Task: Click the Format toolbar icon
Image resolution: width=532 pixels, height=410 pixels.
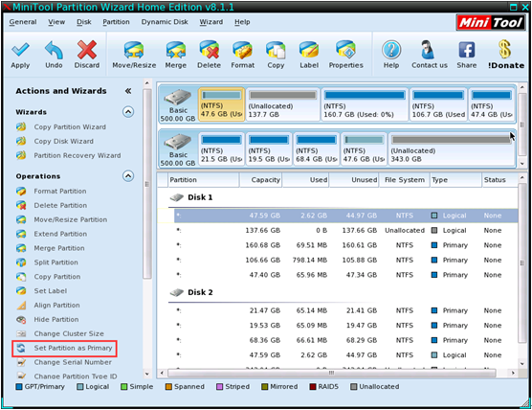Action: pos(242,50)
